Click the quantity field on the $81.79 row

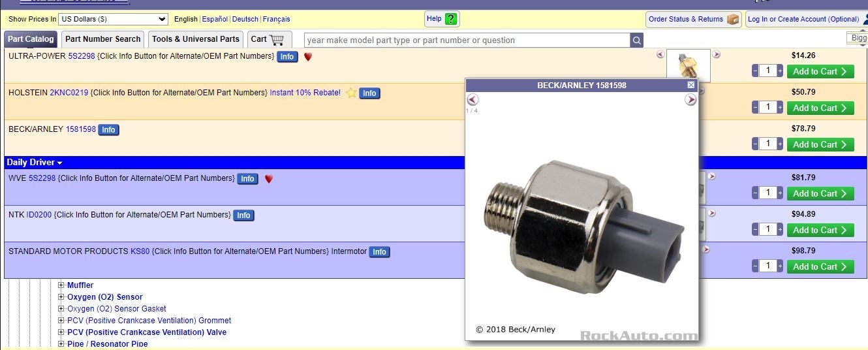tap(767, 193)
